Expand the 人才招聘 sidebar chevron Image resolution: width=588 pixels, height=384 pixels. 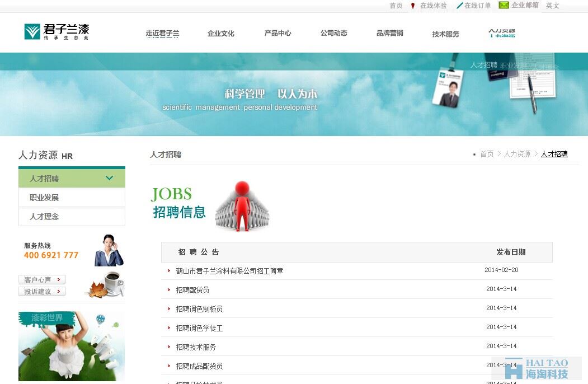[x=109, y=178]
